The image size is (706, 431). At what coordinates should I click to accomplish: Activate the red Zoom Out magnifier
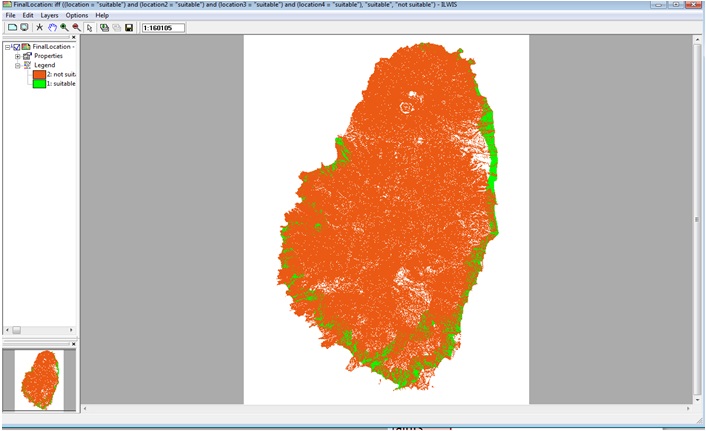76,27
